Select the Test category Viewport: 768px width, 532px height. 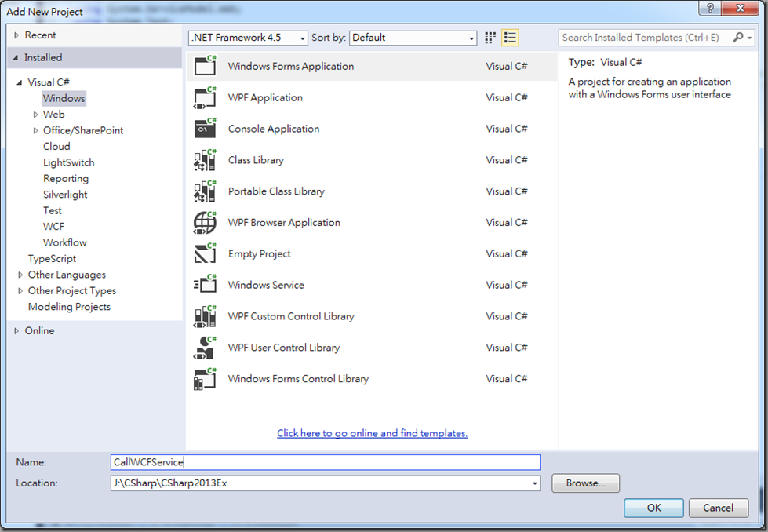pos(53,210)
